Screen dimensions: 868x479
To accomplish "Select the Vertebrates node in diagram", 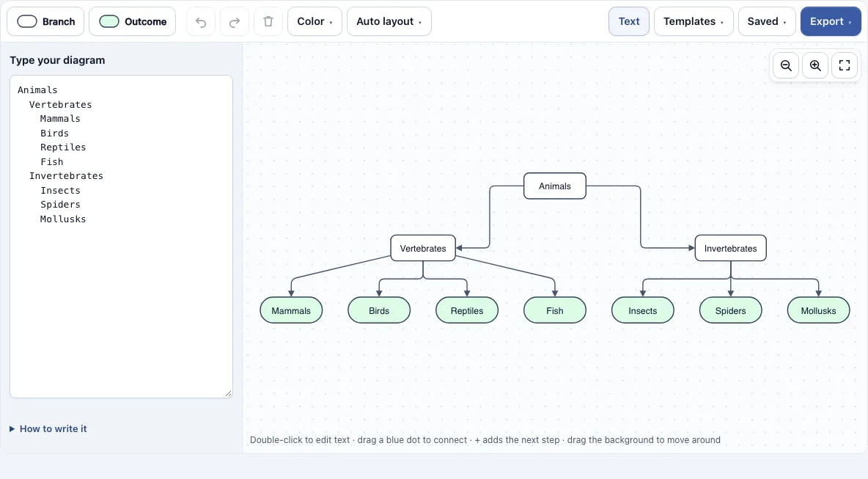I will coord(423,248).
